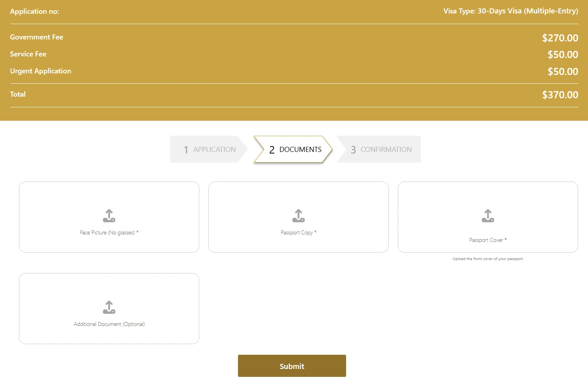Click the Government Fee $270.00 row
This screenshot has height=382, width=588.
(294, 37)
